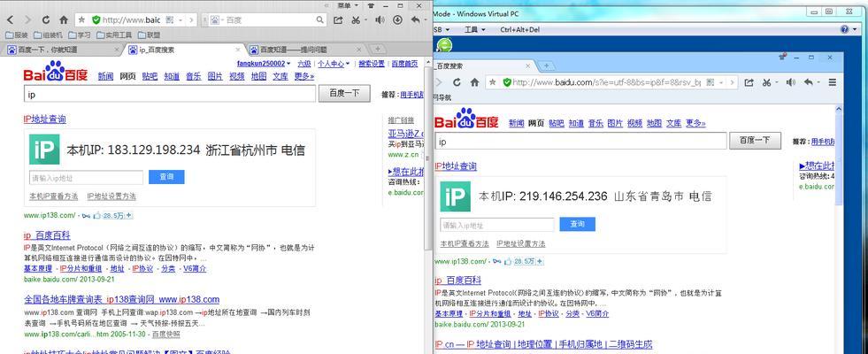
Task: Click 请输入ip地址 field in left browser
Action: (x=86, y=178)
